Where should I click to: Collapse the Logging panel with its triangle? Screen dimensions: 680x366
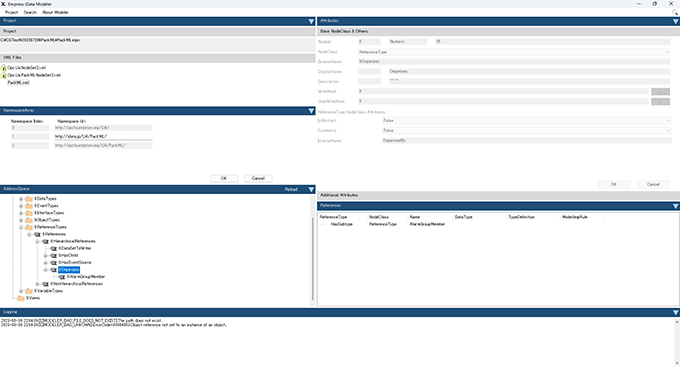(x=675, y=312)
